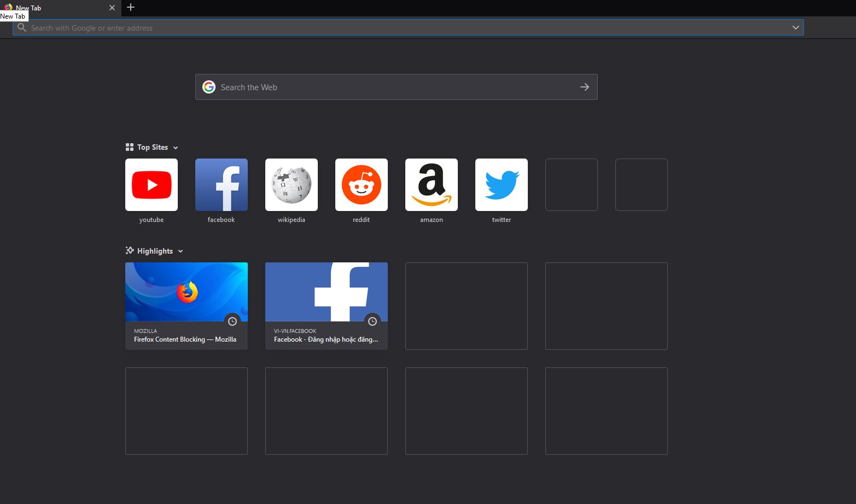Click the amazon label text

pos(432,220)
